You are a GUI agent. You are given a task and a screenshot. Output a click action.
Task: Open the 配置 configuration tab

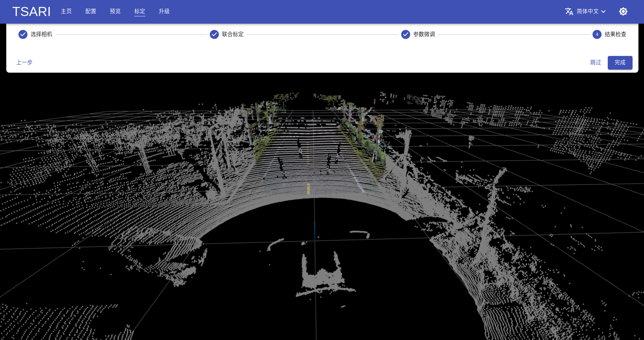click(91, 11)
